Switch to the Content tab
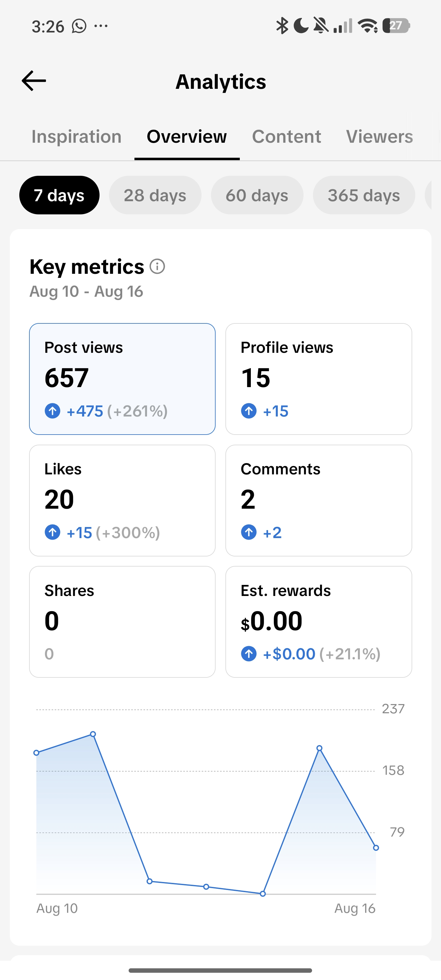The width and height of the screenshot is (441, 980). point(287,137)
